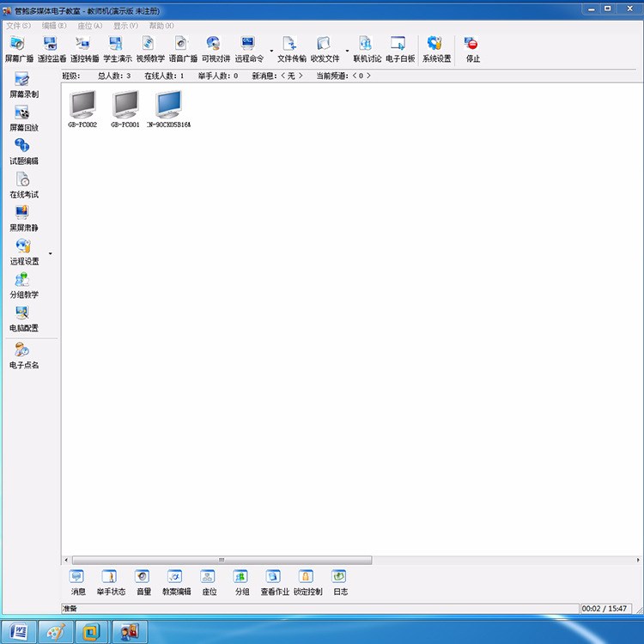Click the horizontal scrollbar of the seat view
Screen dimensions: 644x644
click(x=223, y=560)
